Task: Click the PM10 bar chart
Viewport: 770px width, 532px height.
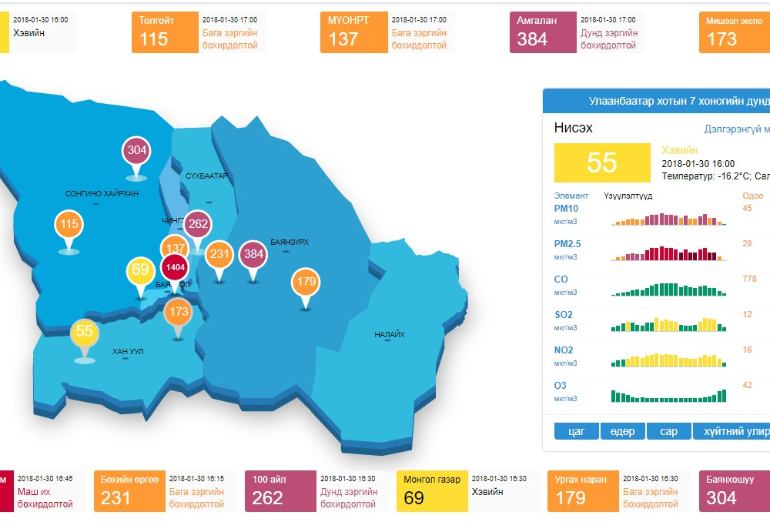Action: click(x=669, y=219)
